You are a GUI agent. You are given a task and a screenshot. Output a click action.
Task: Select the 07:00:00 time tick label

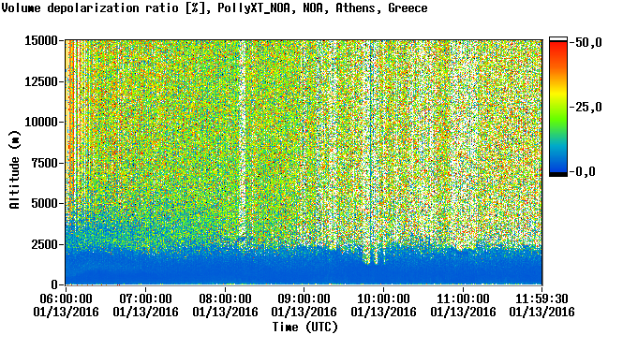coord(145,298)
